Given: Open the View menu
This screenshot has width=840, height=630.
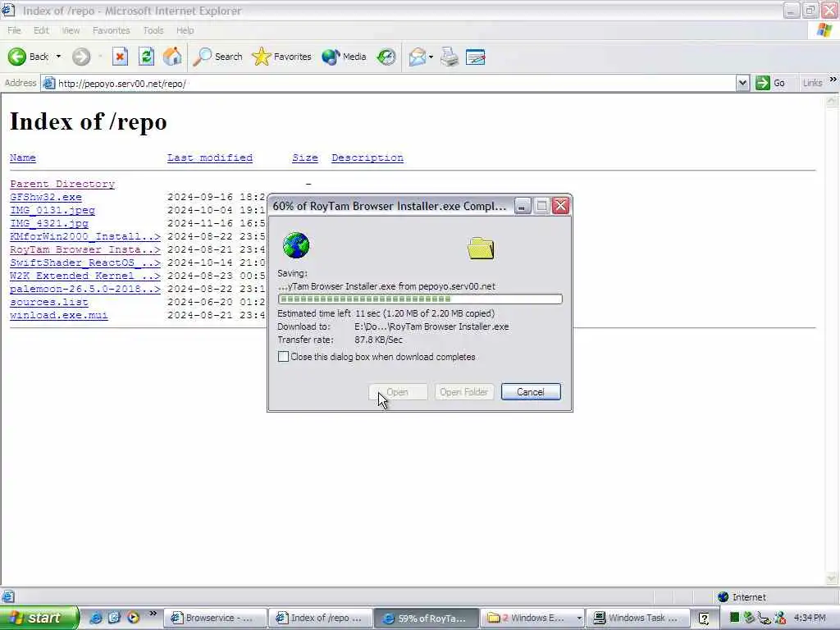Looking at the screenshot, I should 71,30.
